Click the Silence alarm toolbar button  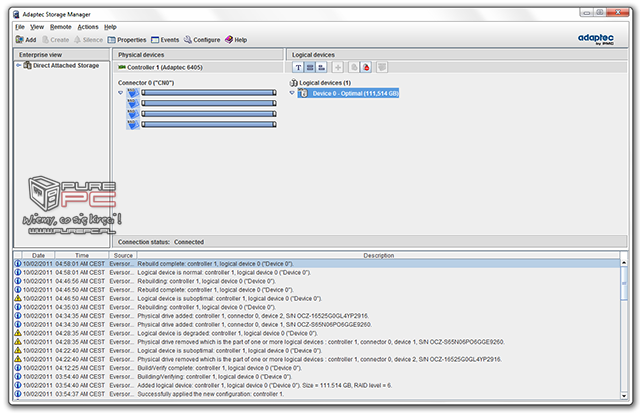tap(88, 40)
